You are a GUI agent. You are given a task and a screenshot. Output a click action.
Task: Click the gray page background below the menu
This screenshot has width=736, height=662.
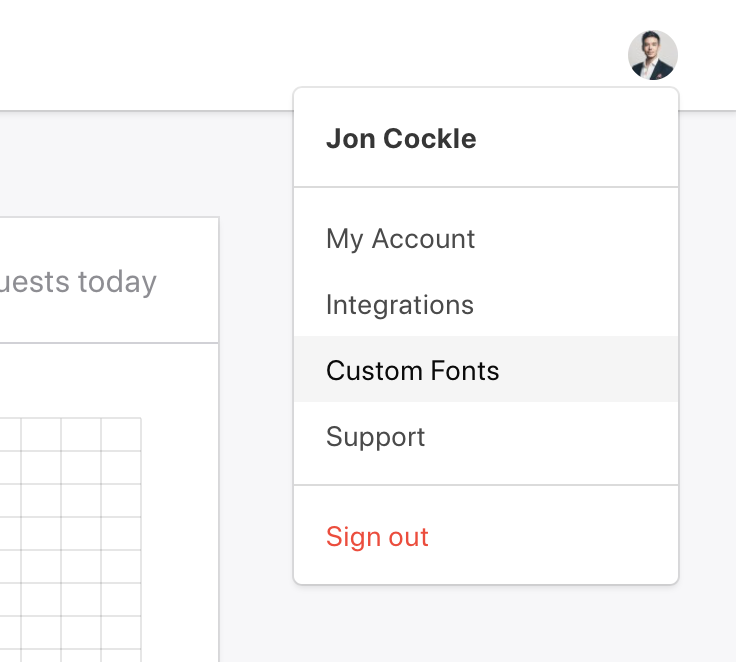coord(480,625)
